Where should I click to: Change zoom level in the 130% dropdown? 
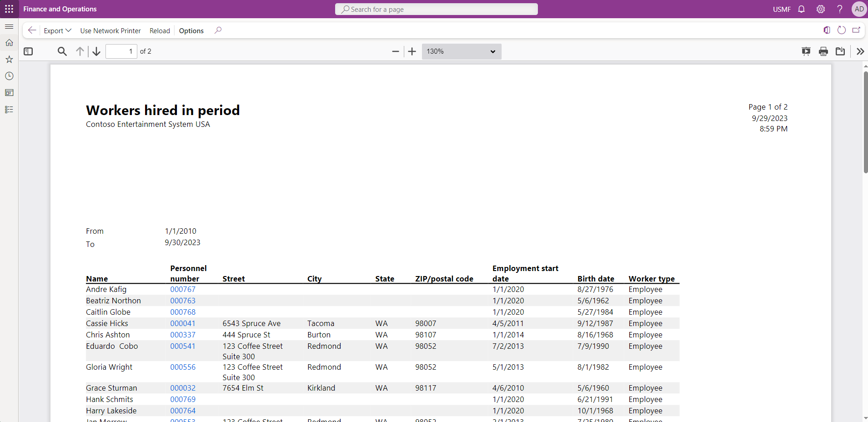(461, 51)
